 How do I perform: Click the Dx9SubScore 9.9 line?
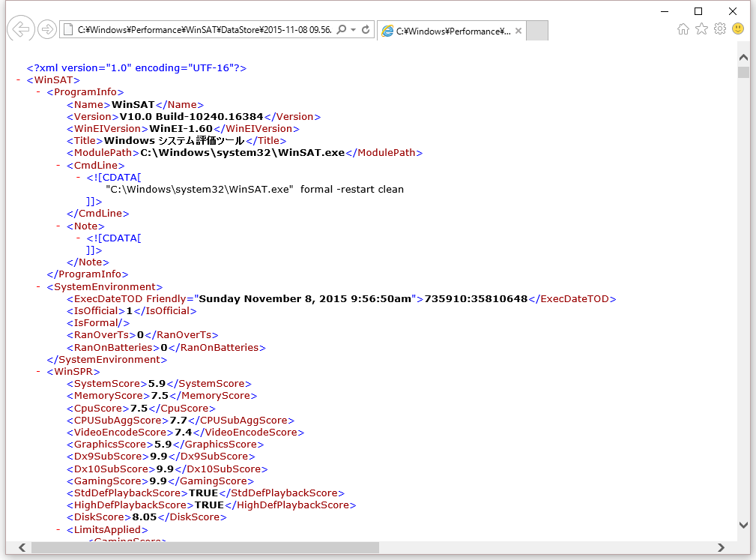coord(161,457)
